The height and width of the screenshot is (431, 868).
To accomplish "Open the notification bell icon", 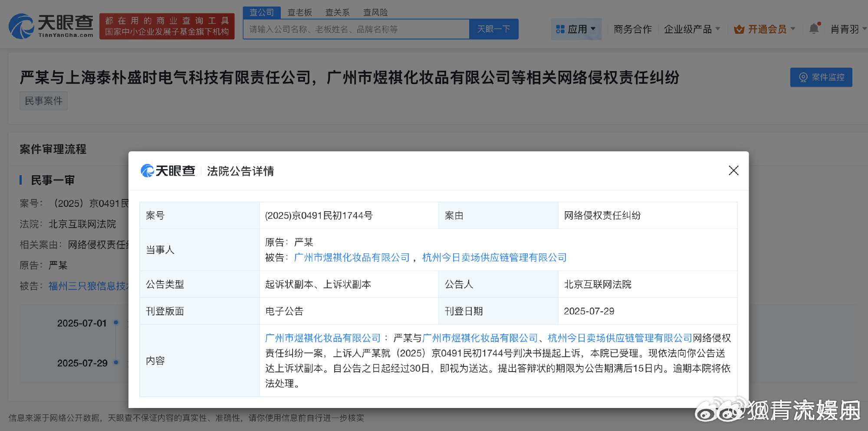I will (814, 29).
